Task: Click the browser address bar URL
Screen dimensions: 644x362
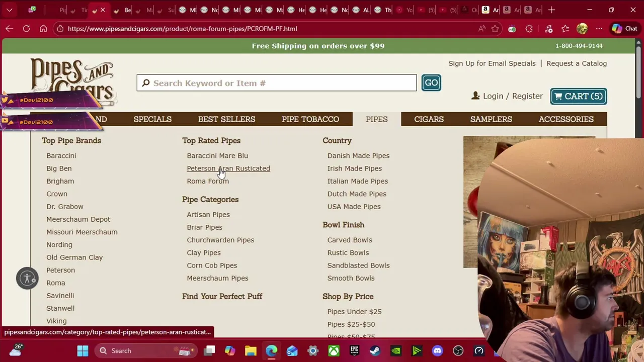Action: pyautogui.click(x=182, y=29)
